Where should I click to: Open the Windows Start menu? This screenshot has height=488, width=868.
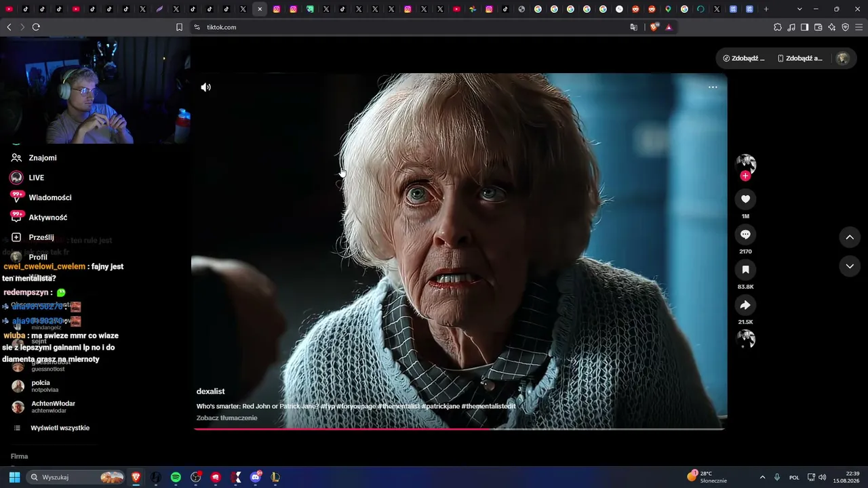pyautogui.click(x=14, y=477)
